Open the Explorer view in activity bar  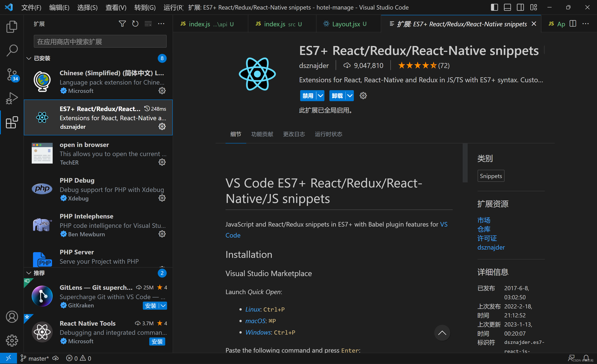[x=12, y=26]
